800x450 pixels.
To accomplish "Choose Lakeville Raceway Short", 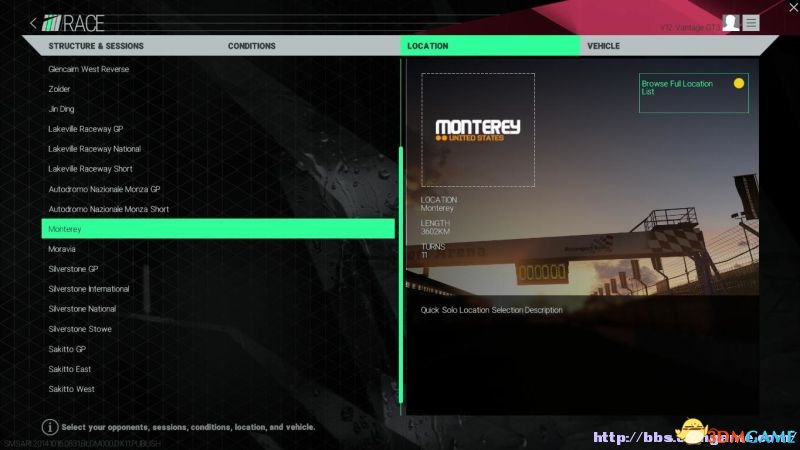I will (x=90, y=169).
